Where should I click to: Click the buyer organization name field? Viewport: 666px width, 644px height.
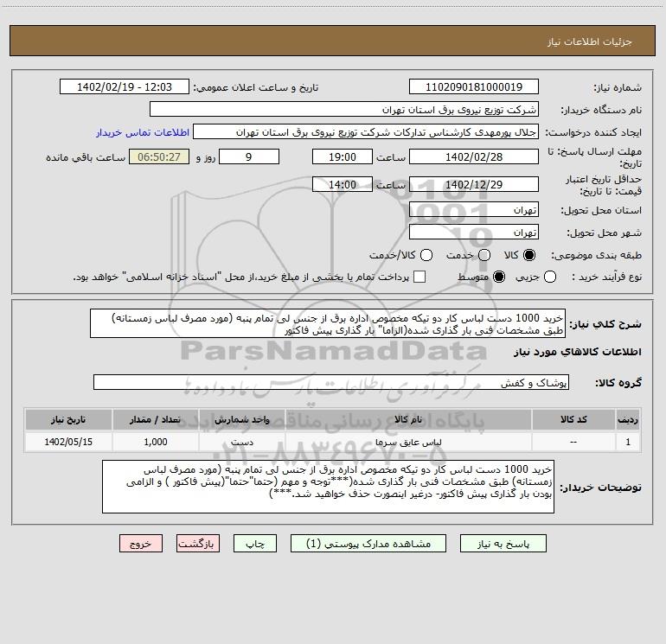coord(344,110)
